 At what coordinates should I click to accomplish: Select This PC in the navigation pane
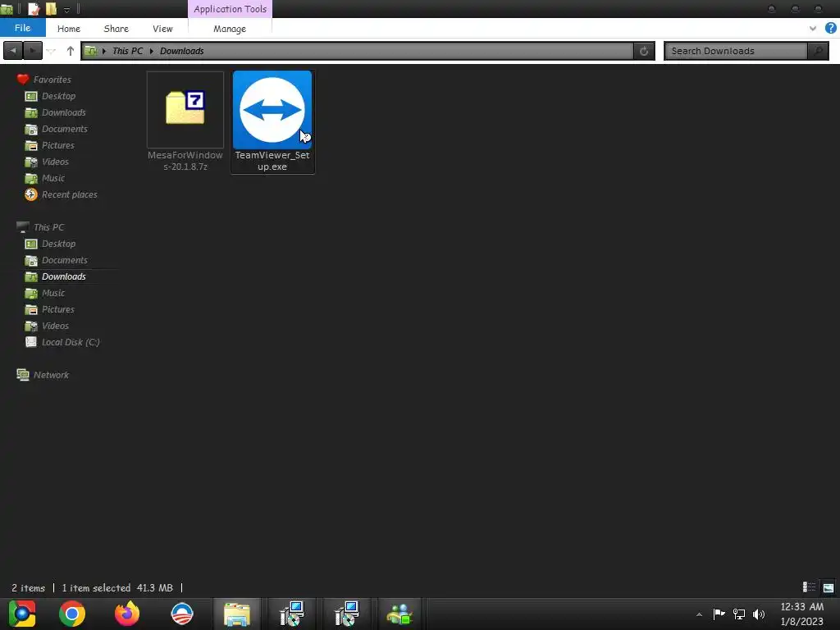[48, 227]
